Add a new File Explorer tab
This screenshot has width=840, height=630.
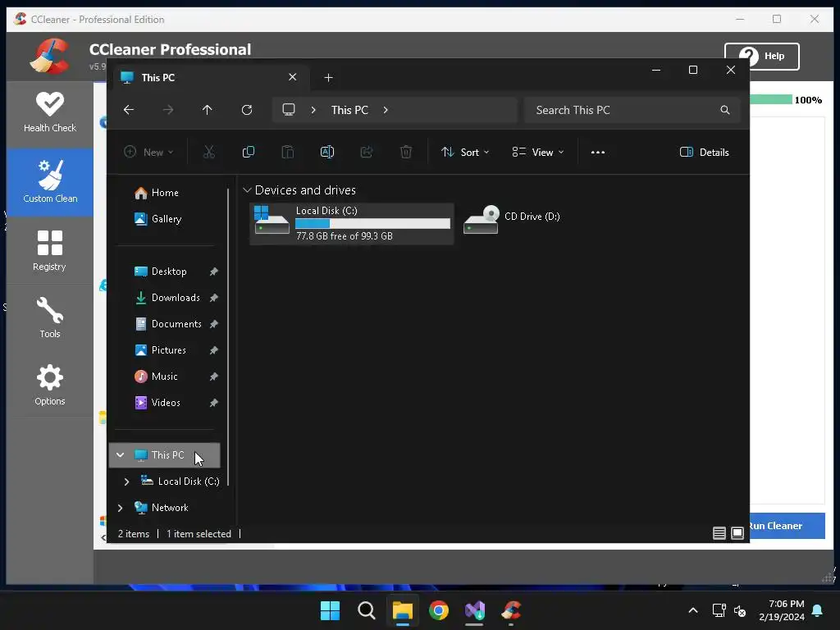point(328,78)
